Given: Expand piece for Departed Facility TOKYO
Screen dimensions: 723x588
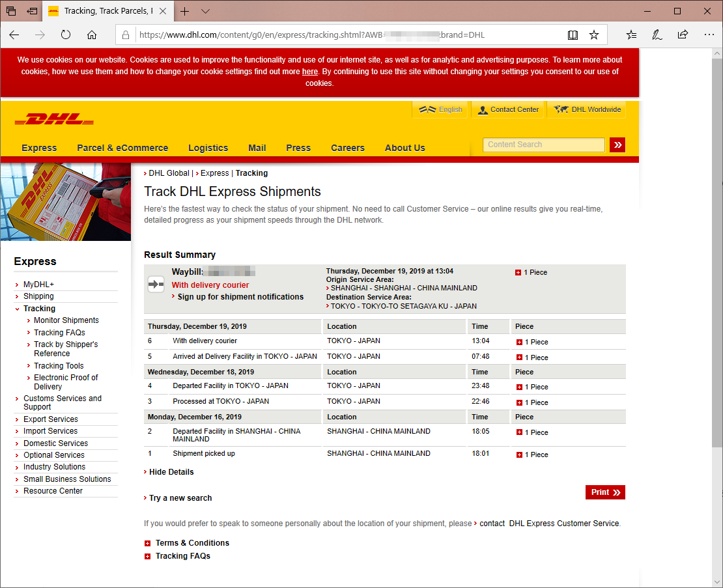Looking at the screenshot, I should pyautogui.click(x=519, y=387).
